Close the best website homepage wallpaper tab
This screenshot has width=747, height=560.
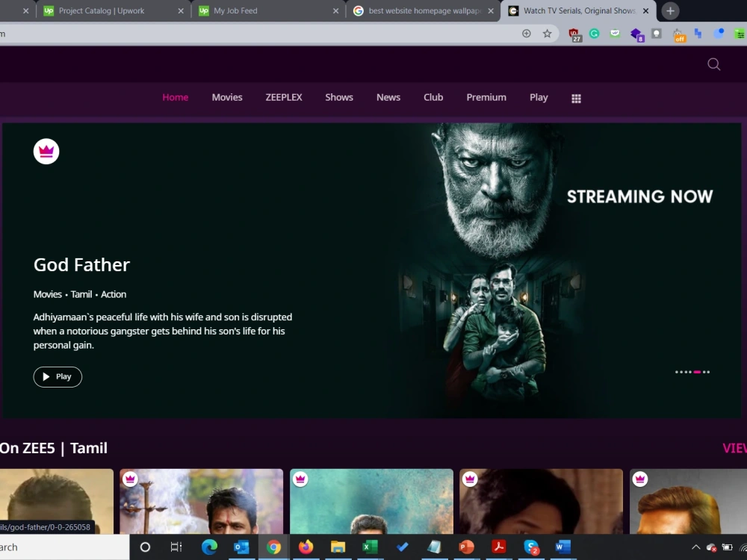pyautogui.click(x=491, y=11)
